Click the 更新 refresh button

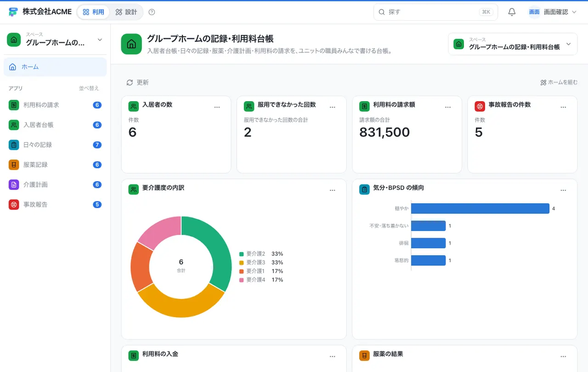(137, 82)
